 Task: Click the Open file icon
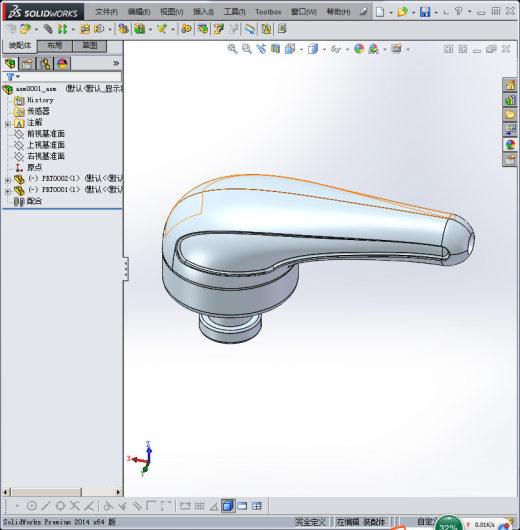click(x=402, y=12)
